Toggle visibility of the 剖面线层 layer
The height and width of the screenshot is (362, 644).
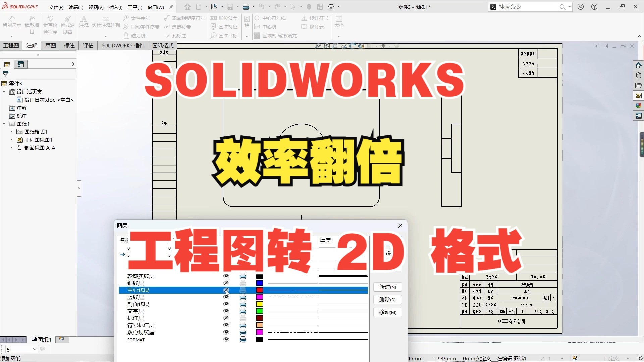pyautogui.click(x=226, y=304)
